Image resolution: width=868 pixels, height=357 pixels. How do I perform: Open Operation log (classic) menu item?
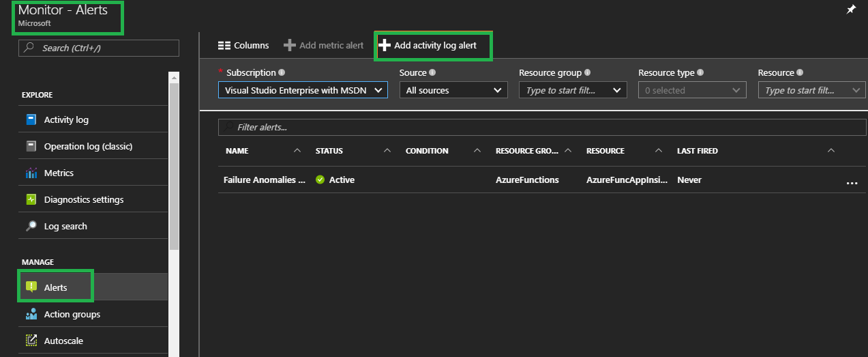point(93,146)
